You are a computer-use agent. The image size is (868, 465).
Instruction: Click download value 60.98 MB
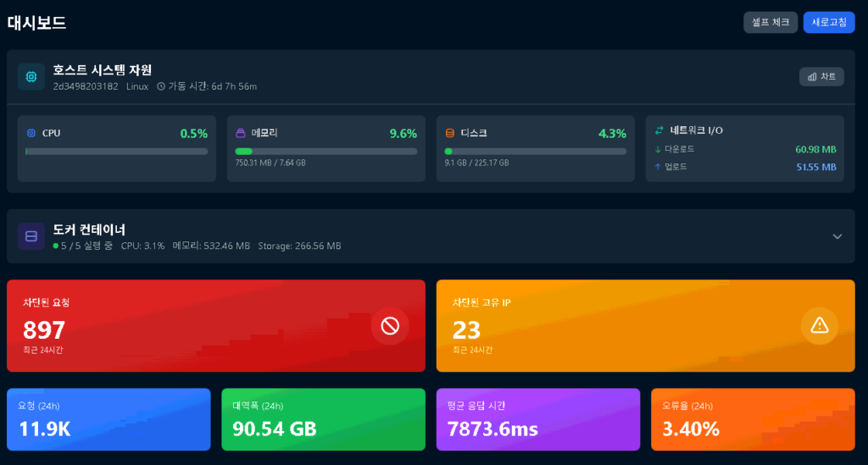click(815, 149)
